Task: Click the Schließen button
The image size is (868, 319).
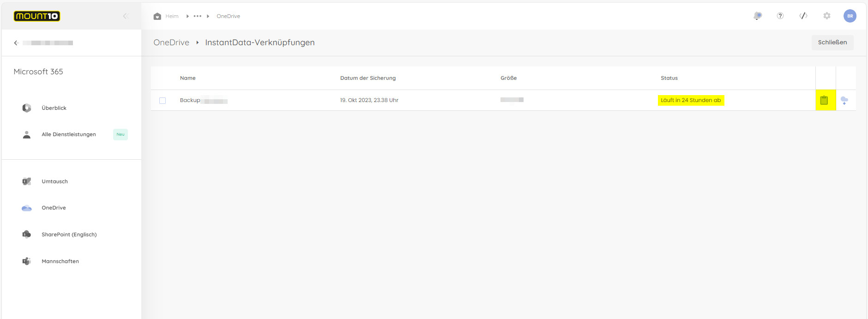Action: [x=832, y=42]
